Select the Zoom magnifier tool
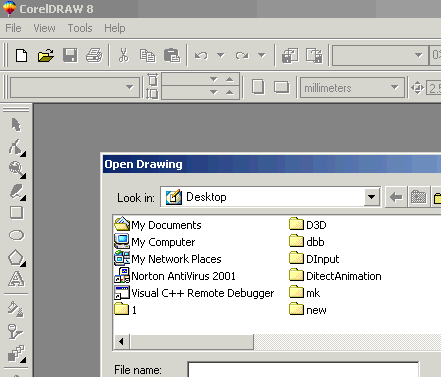The height and width of the screenshot is (377, 441). pyautogui.click(x=17, y=170)
